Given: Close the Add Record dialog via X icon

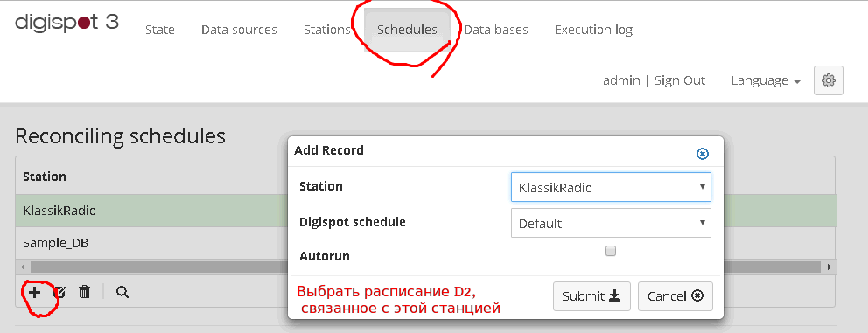Looking at the screenshot, I should click(703, 154).
